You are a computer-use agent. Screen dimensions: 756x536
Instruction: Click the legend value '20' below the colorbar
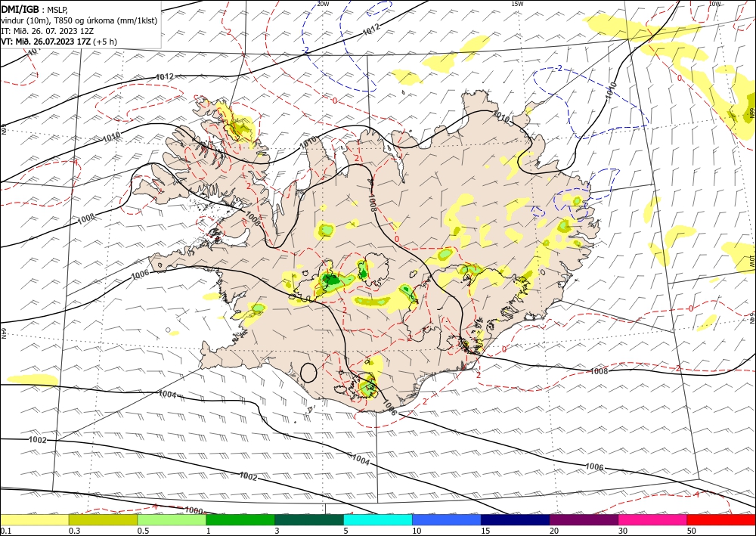(554, 531)
